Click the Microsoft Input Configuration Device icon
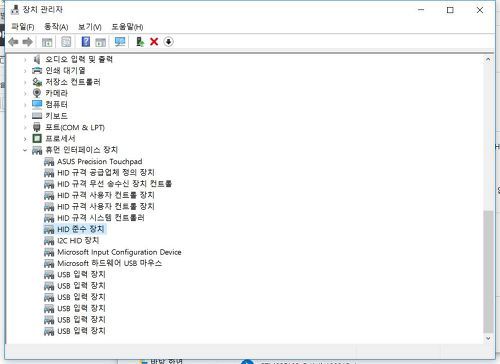500x364 pixels. pyautogui.click(x=49, y=252)
